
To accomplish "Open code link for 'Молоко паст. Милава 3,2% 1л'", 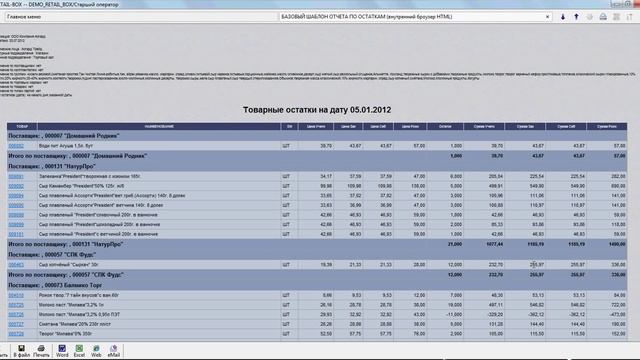I will pyautogui.click(x=16, y=305).
